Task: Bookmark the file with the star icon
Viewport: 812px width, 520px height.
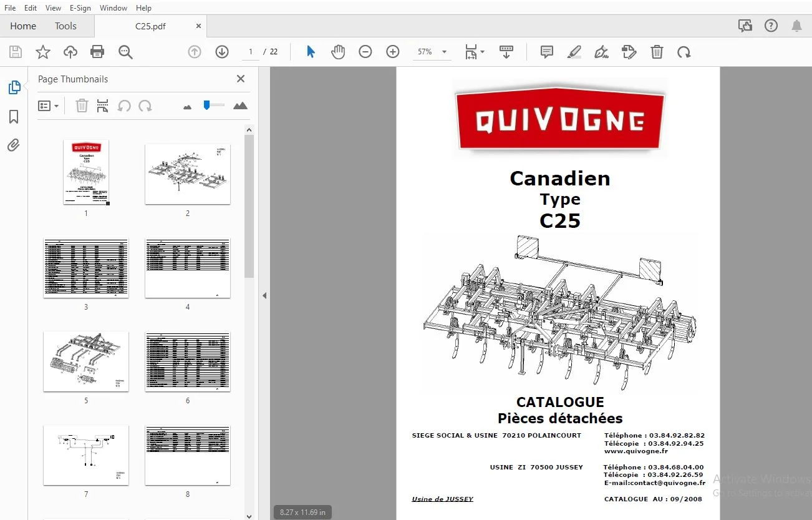Action: (x=43, y=52)
